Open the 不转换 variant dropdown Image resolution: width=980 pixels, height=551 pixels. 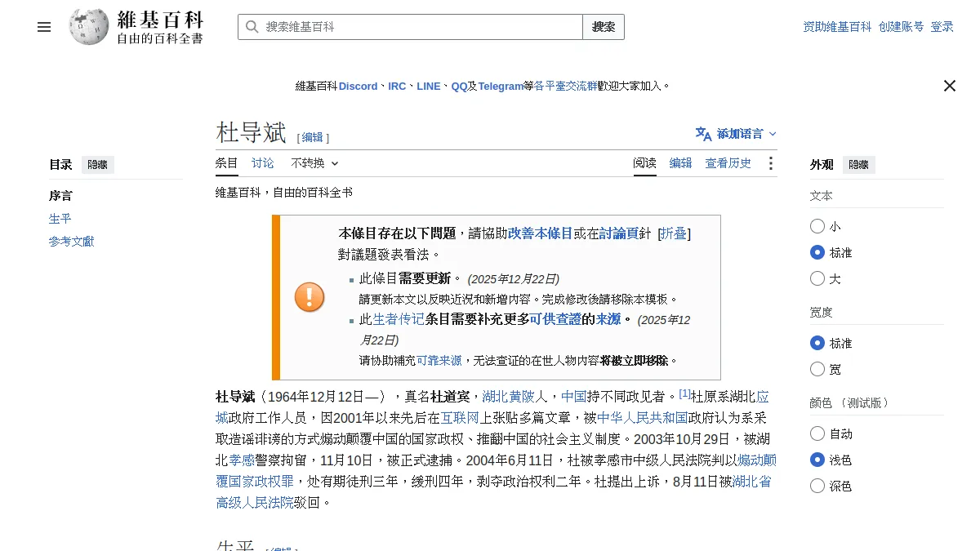315,163
